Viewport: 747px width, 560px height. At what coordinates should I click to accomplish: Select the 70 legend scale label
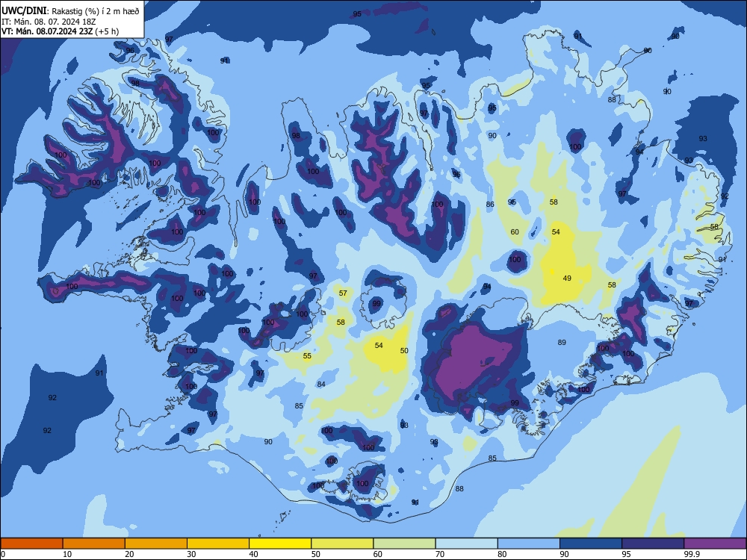pos(440,554)
